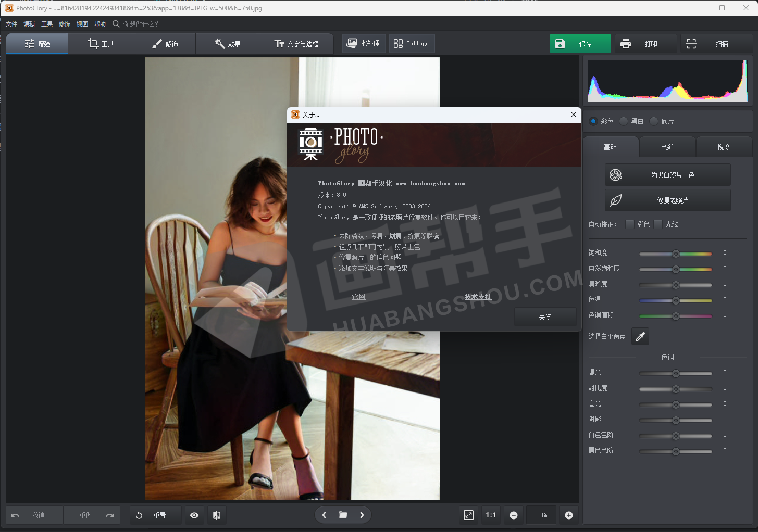
Task: Adjust the 自然饱和度 slider
Action: (676, 269)
